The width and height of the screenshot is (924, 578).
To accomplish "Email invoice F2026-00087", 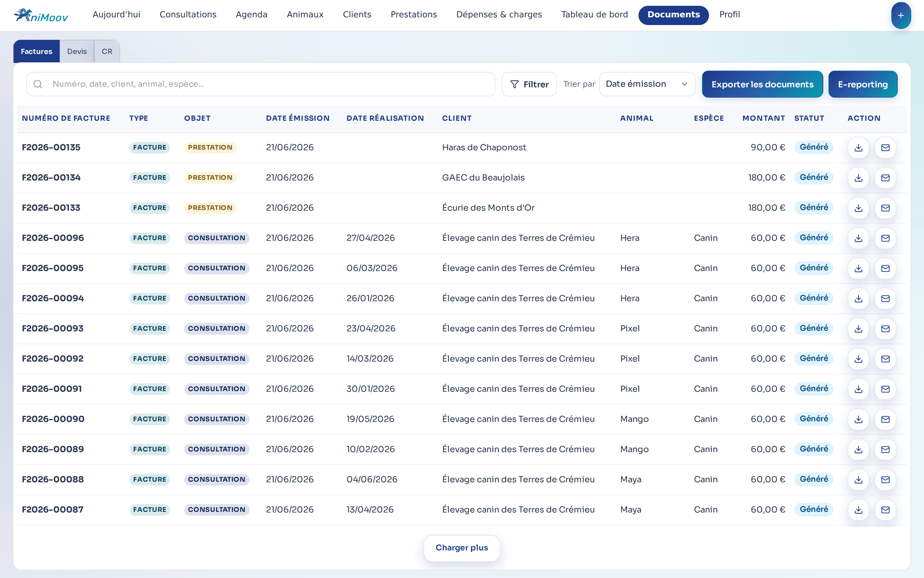I will 885,510.
